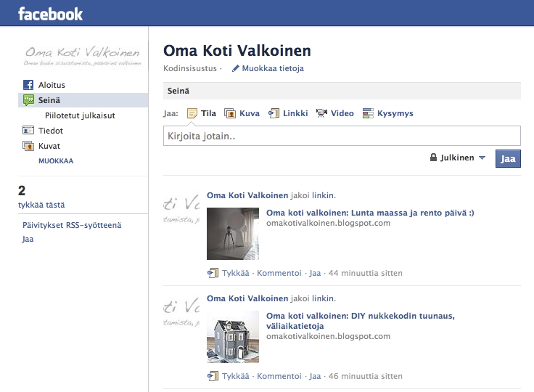The image size is (534, 392).
Task: Click the 46 minuuttia sitten timestamp
Action: pyautogui.click(x=366, y=376)
